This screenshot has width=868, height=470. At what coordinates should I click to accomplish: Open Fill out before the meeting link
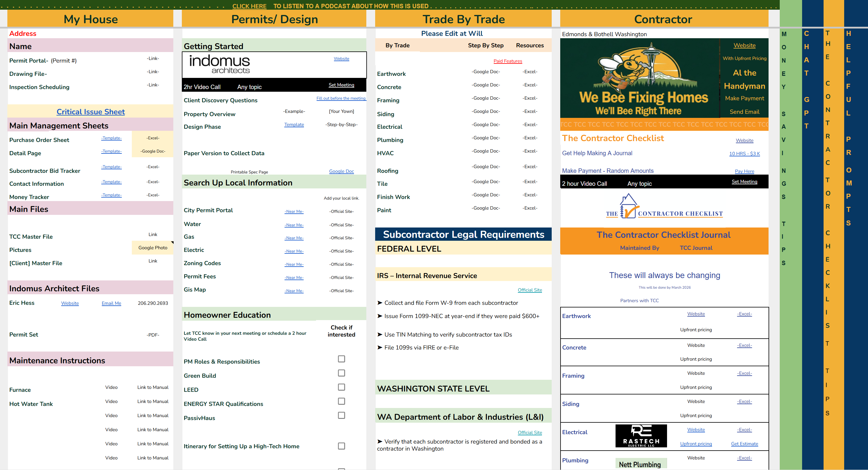coord(341,98)
